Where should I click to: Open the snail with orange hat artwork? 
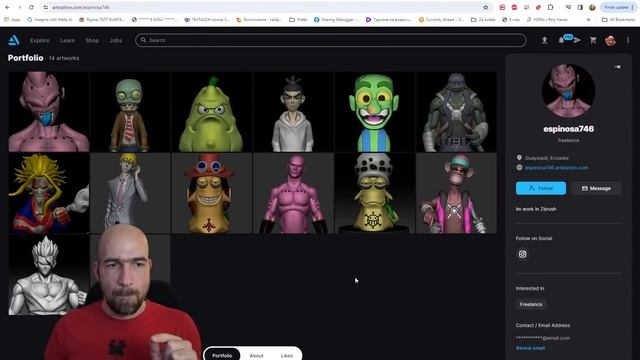pos(211,193)
